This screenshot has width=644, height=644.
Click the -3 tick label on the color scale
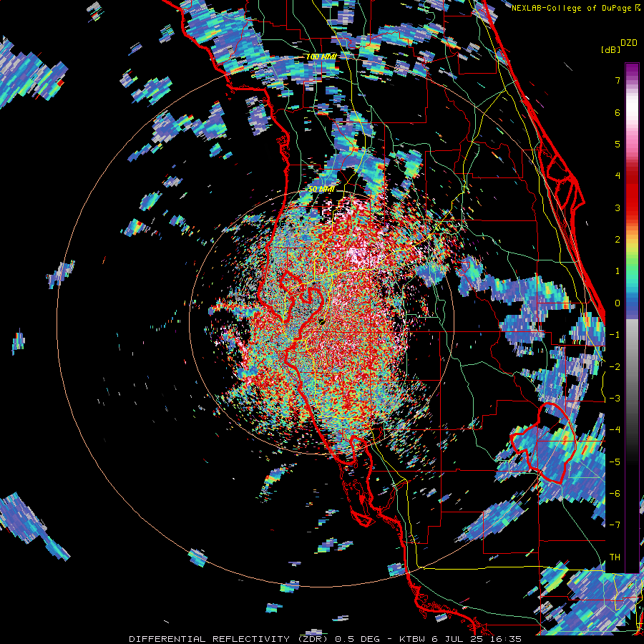[x=615, y=399]
